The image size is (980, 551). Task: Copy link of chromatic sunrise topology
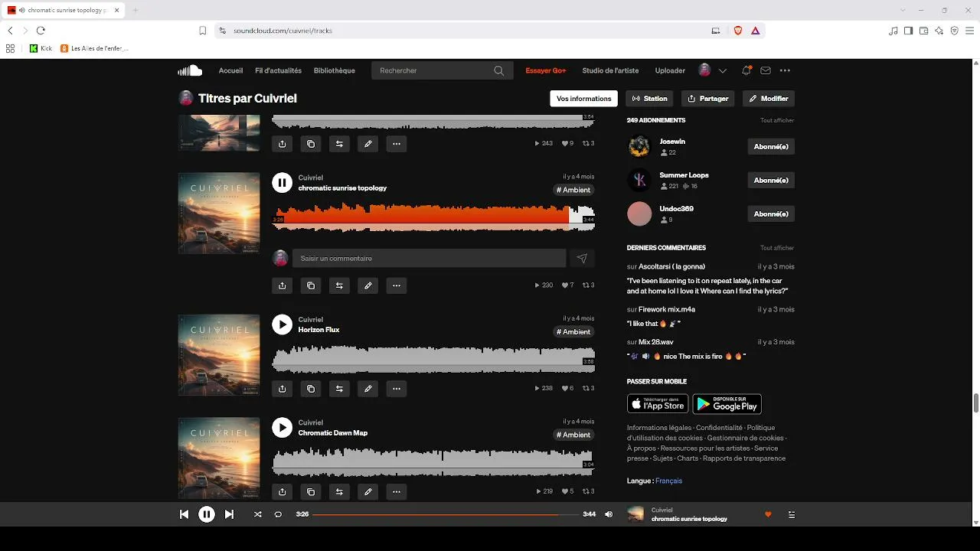click(x=311, y=285)
